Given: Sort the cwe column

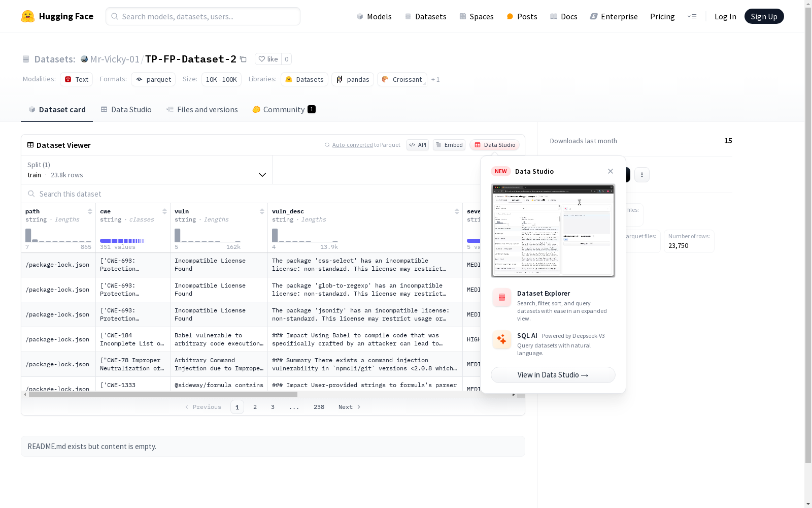Looking at the screenshot, I should (164, 211).
